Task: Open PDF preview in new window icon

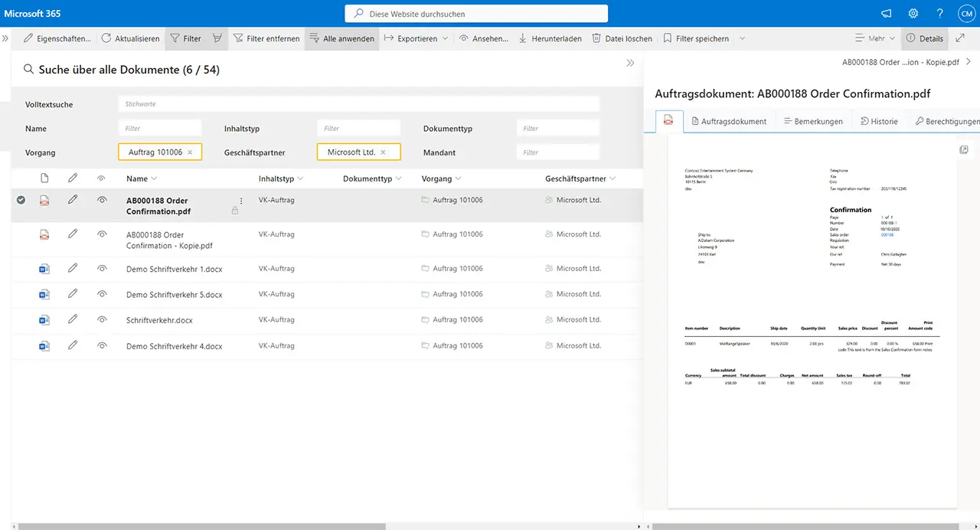Action: [964, 149]
